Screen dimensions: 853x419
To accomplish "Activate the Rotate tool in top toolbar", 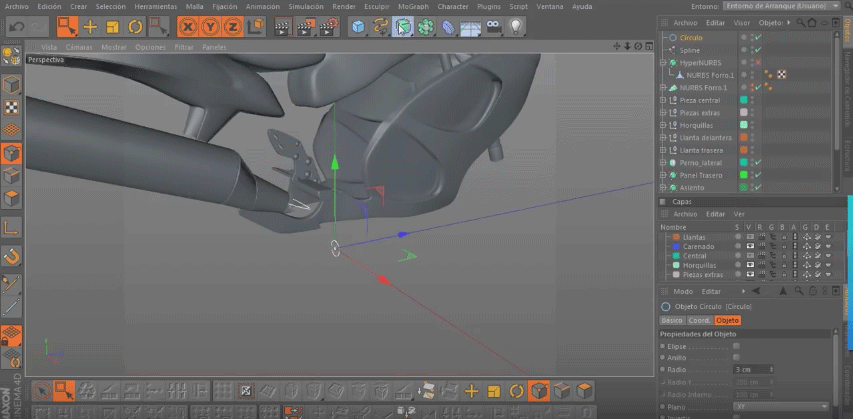I will coord(135,27).
